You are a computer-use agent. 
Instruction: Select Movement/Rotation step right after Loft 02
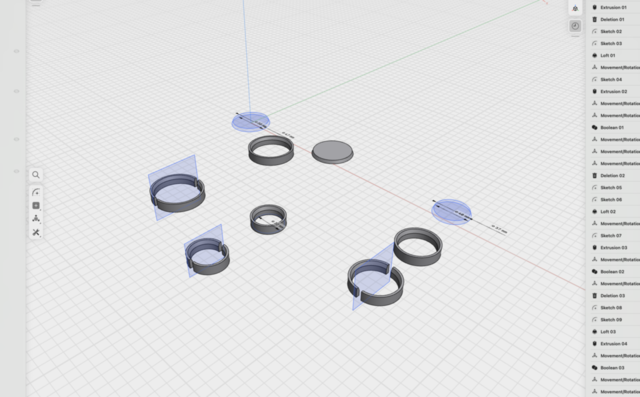pos(613,224)
